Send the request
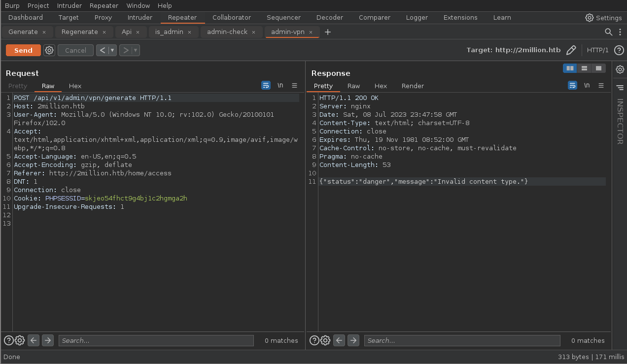This screenshot has height=364, width=627. (x=23, y=50)
